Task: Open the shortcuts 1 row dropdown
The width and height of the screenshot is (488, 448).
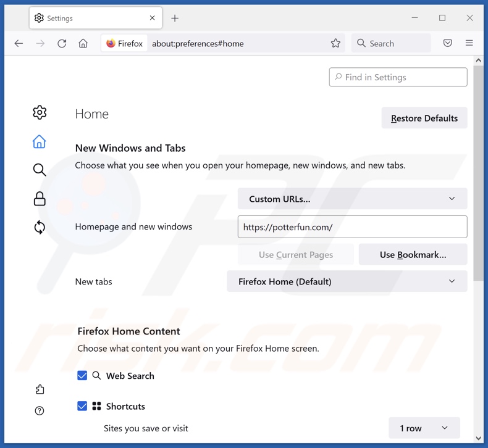Action: coord(424,428)
